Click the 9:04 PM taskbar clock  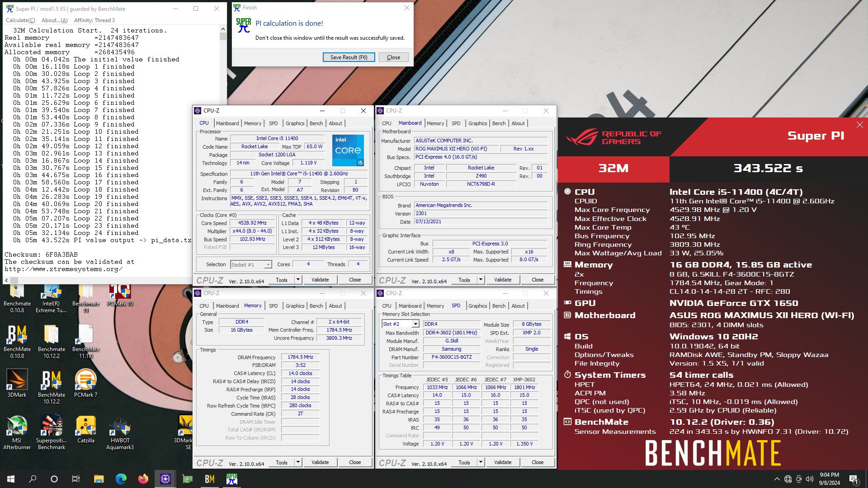(829, 474)
